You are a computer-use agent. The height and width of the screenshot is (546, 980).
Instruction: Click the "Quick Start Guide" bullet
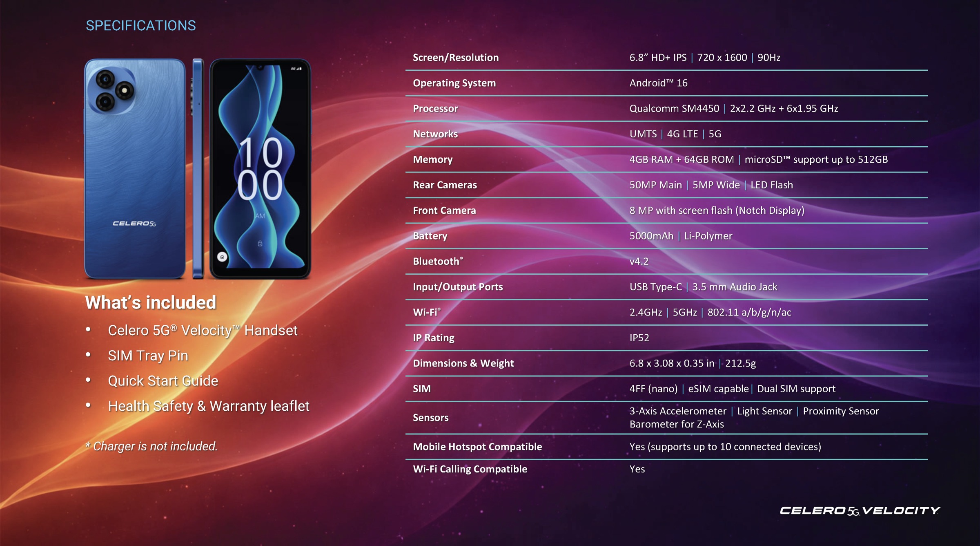pos(163,381)
